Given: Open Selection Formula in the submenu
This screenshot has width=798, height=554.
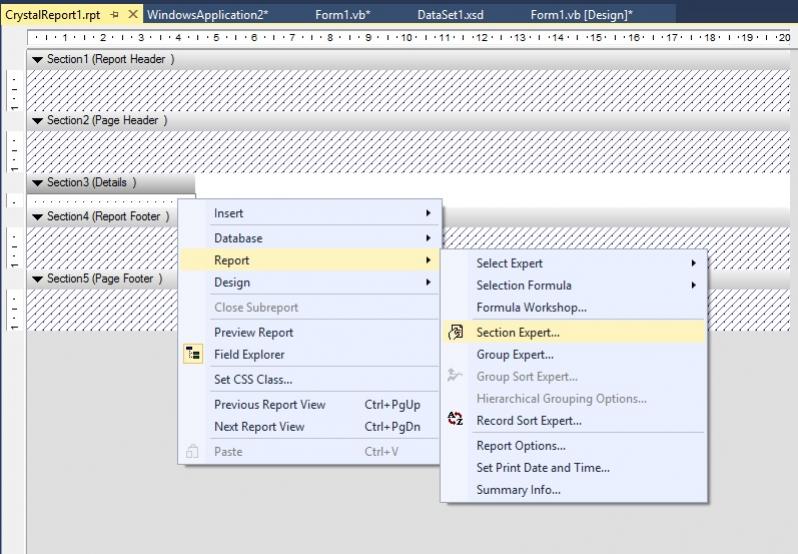Looking at the screenshot, I should pyautogui.click(x=574, y=285).
